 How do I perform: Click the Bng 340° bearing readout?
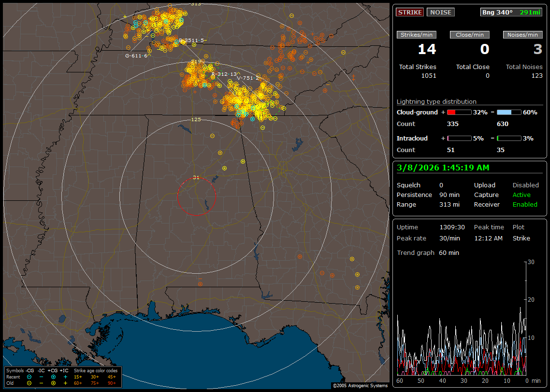pos(497,12)
